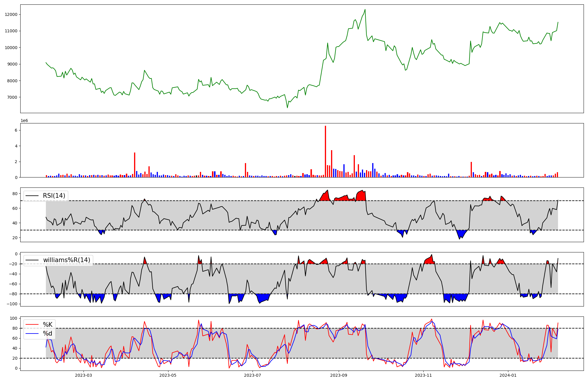Click the %K legend text
This screenshot has height=382, width=588.
(x=48, y=325)
